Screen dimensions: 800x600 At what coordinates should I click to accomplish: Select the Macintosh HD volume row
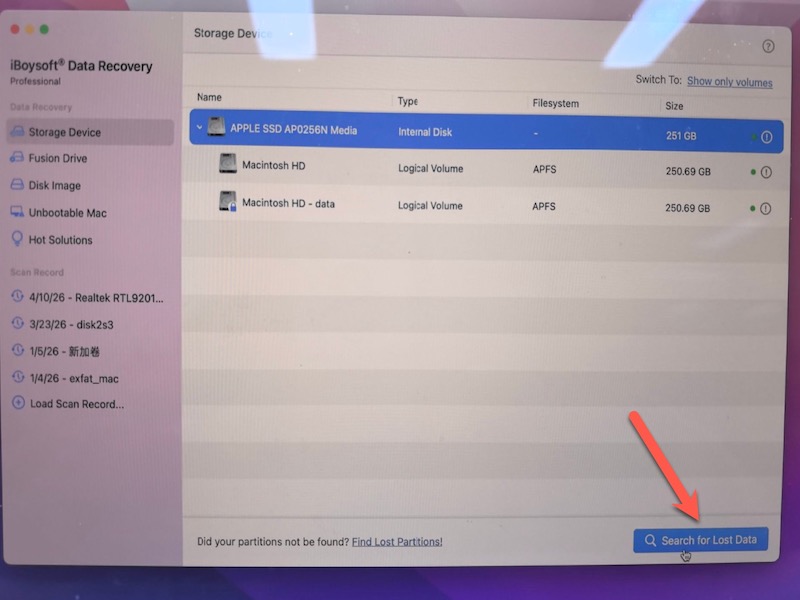tap(484, 168)
